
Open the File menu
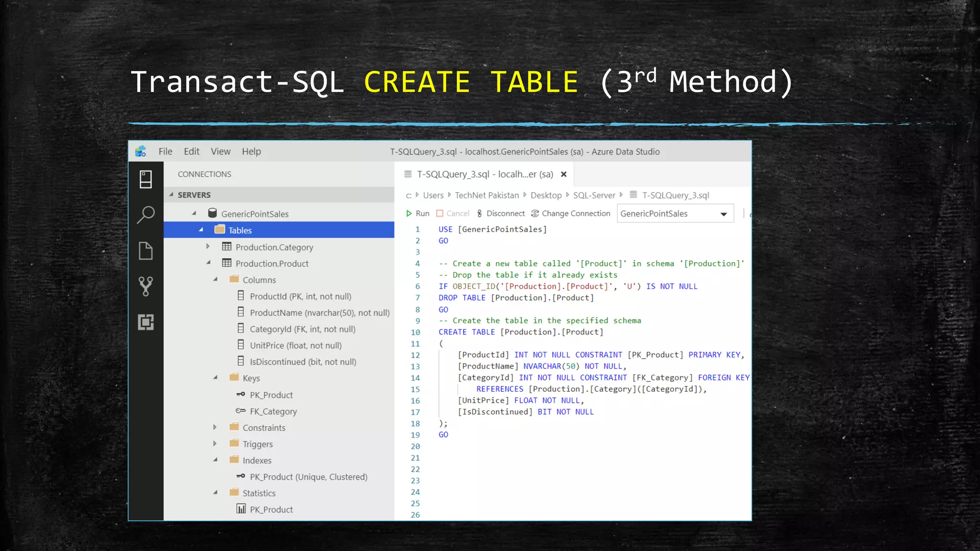click(166, 152)
